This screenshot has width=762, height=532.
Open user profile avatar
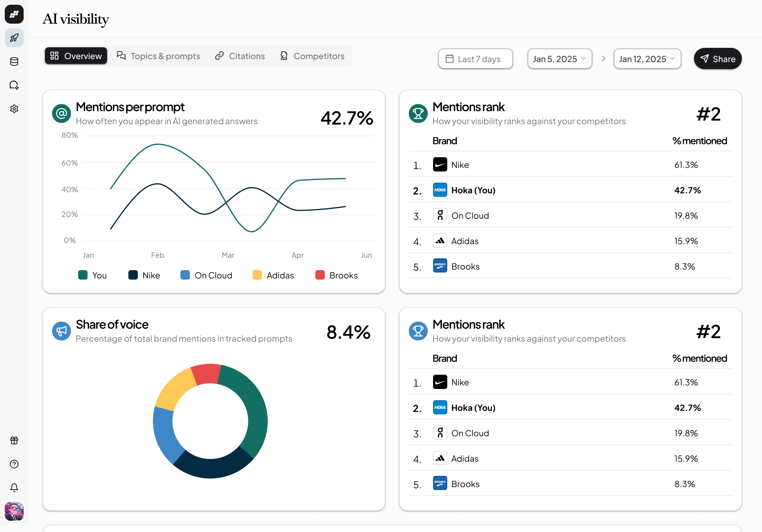[14, 511]
